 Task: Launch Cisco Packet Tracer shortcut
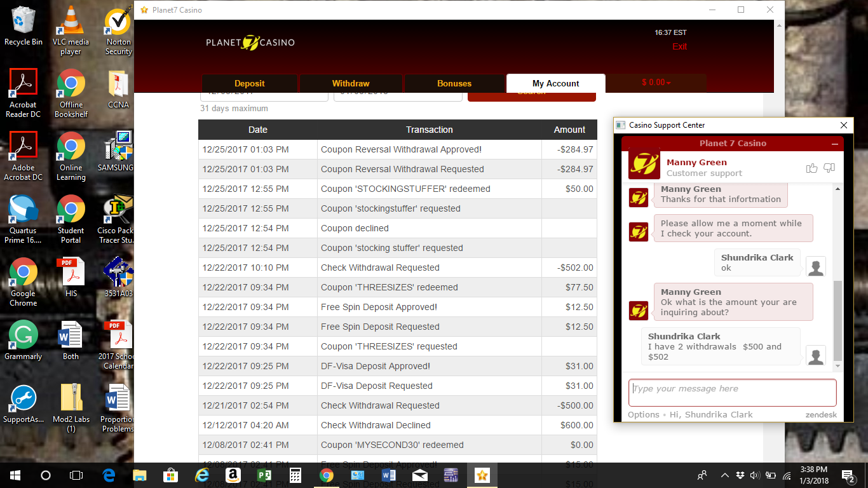click(x=117, y=219)
